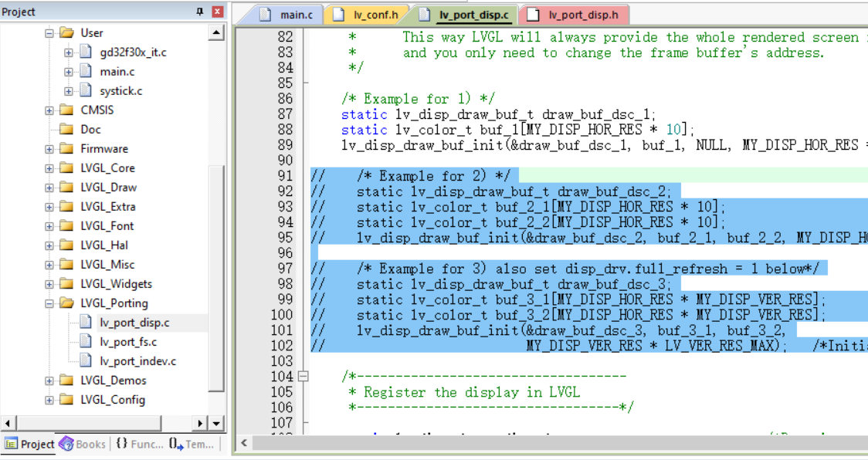Image resolution: width=868 pixels, height=460 pixels.
Task: Expand the CMSIS group
Action: point(49,110)
